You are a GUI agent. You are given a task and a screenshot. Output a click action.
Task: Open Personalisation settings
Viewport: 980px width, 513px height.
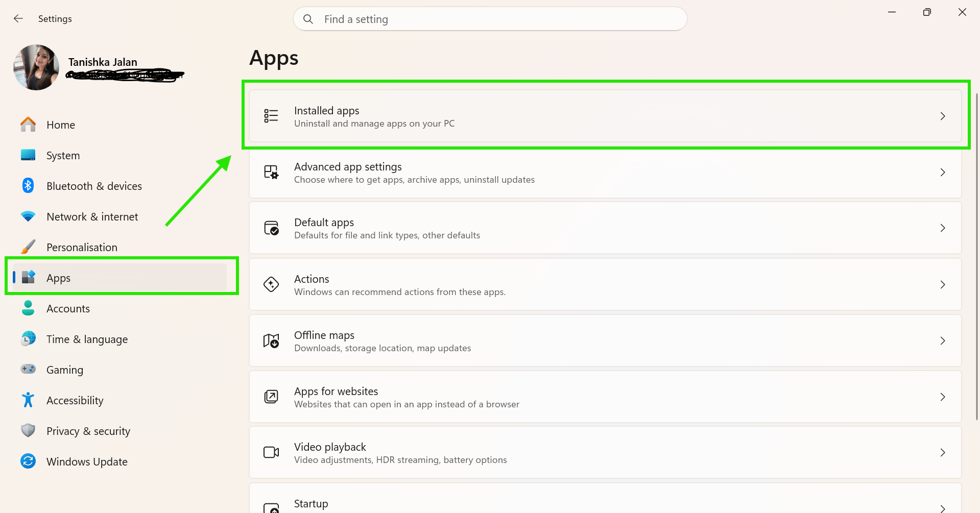(x=118, y=247)
